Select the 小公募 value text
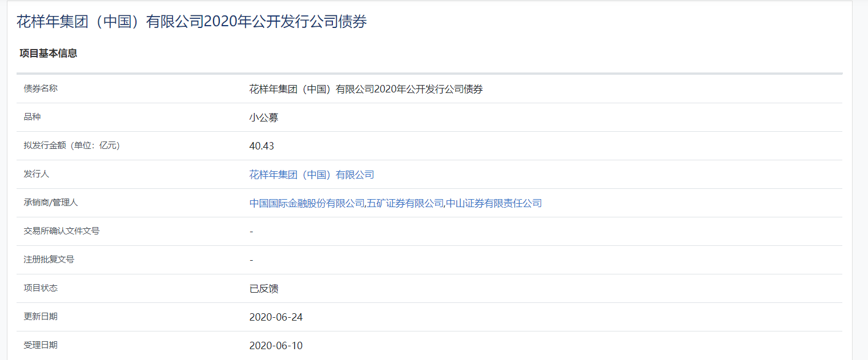The image size is (868, 360). [263, 117]
